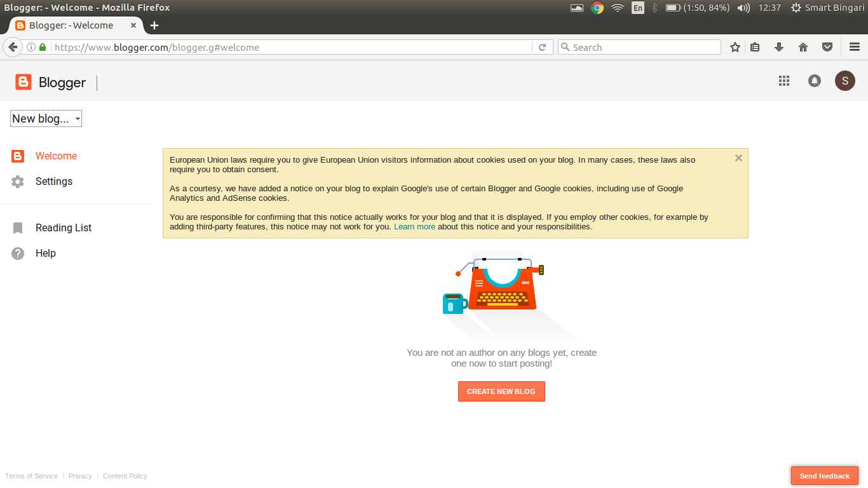Open the En keyboard language indicator
Screen dimensions: 868x488
pos(638,8)
